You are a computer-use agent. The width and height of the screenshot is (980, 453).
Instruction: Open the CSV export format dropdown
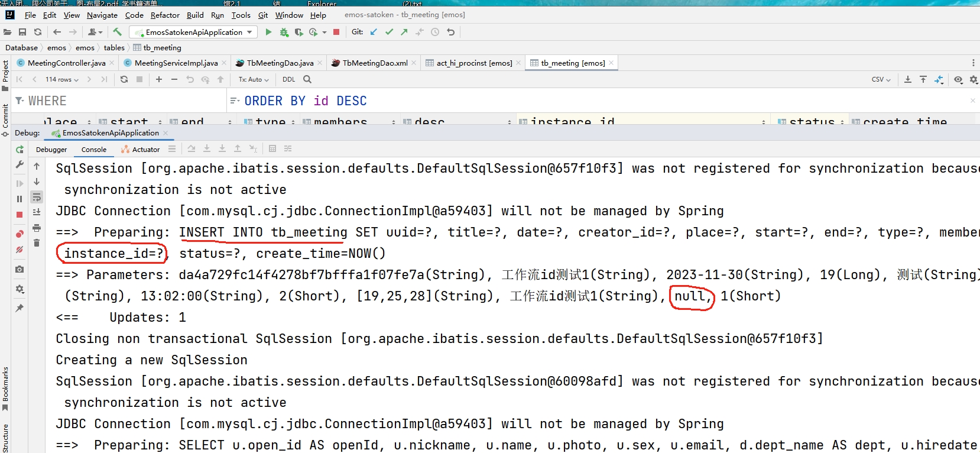pyautogui.click(x=881, y=79)
